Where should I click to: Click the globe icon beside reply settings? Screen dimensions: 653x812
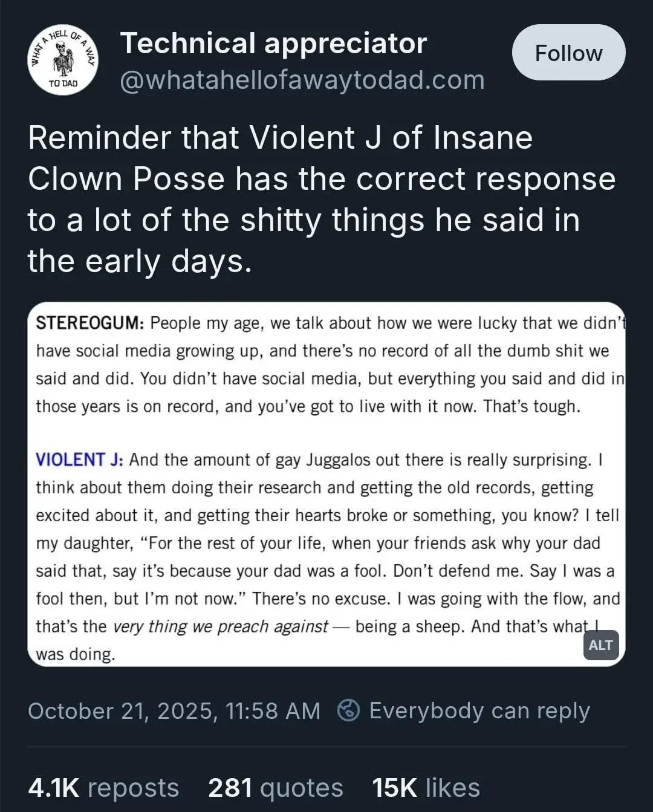coord(349,711)
